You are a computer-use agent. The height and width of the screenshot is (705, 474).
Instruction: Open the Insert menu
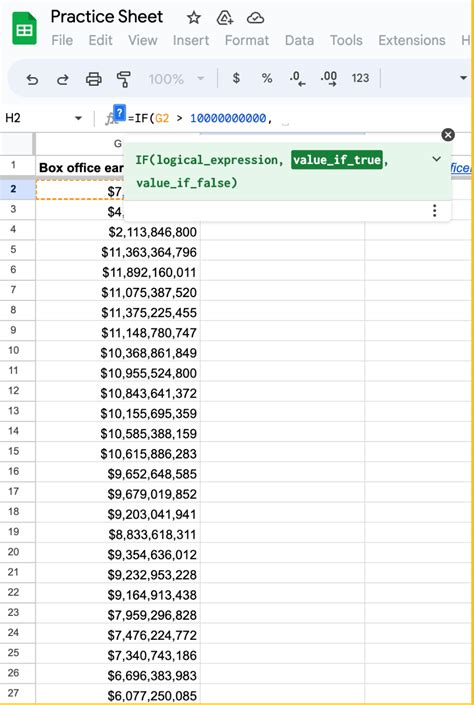[191, 40]
